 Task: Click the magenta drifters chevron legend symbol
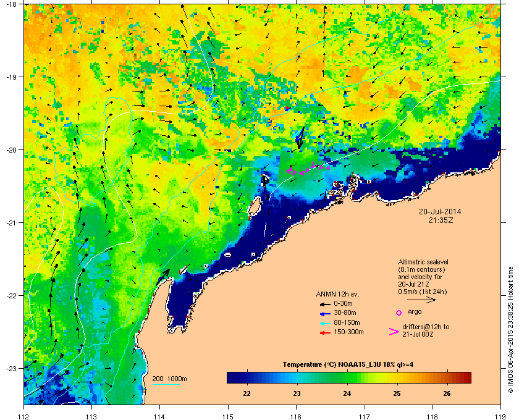pyautogui.click(x=394, y=332)
